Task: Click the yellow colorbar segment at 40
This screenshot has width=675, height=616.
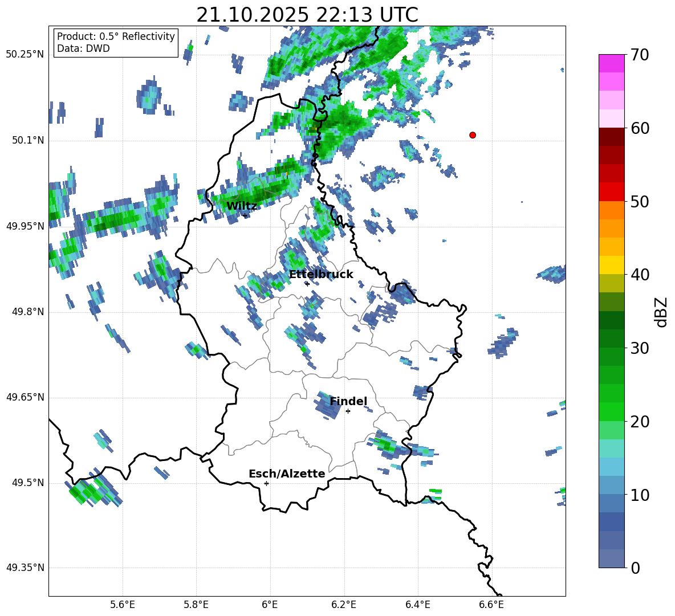Action: pos(611,265)
